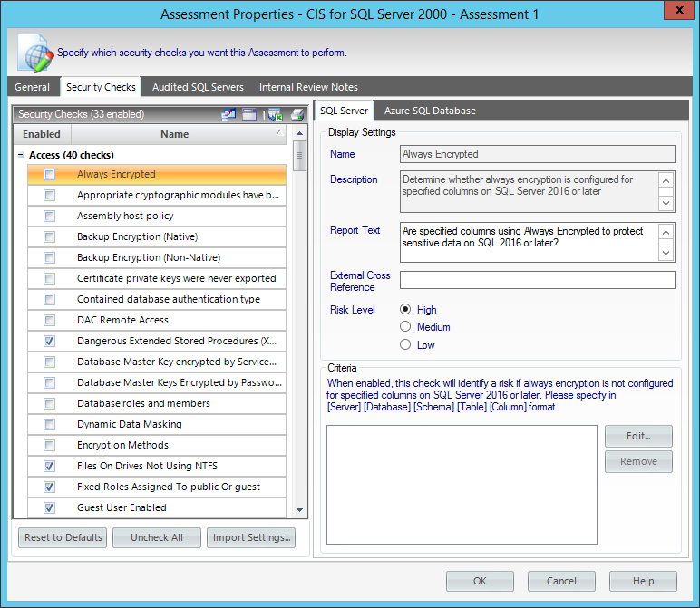Uncheck Guest User Enabled check
The height and width of the screenshot is (608, 700).
(50, 507)
